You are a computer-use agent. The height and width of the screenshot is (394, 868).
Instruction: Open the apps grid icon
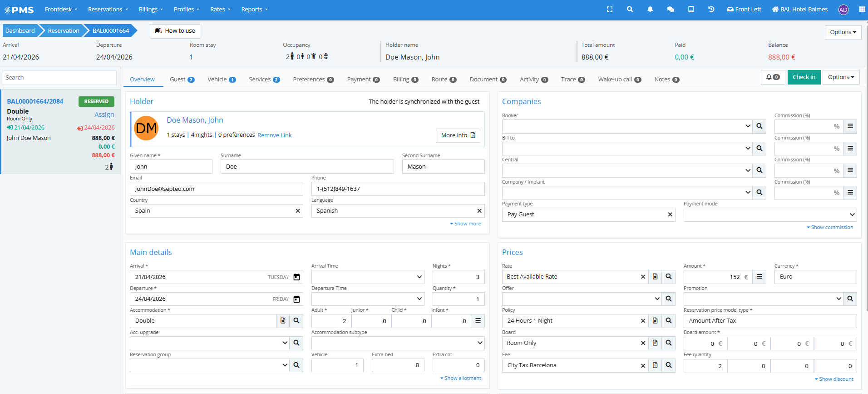pos(862,9)
